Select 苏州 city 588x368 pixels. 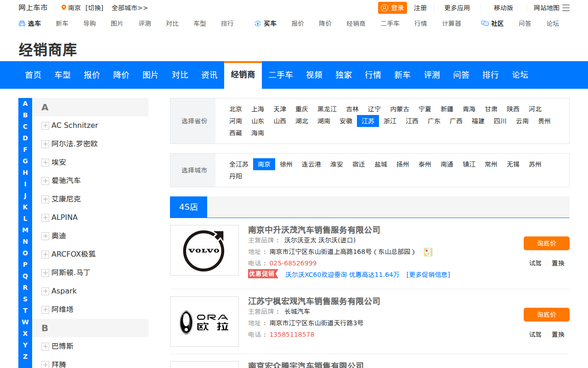(x=535, y=164)
